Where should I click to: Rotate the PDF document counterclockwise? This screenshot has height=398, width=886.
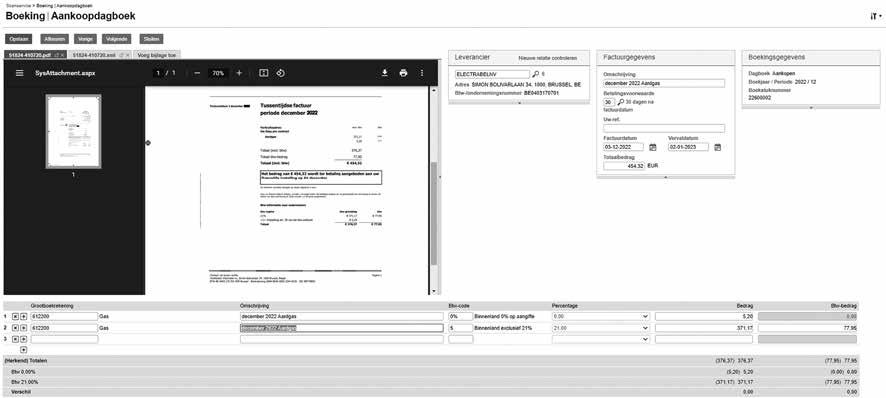click(280, 73)
